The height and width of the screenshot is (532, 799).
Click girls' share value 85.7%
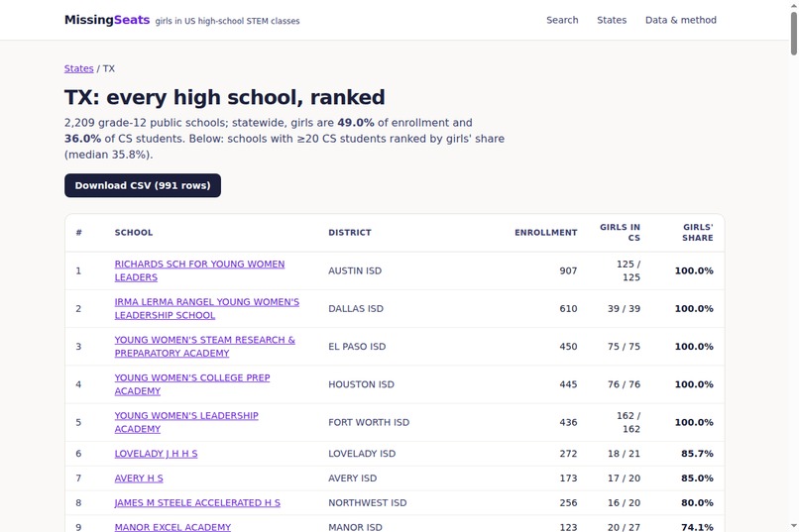[x=697, y=454]
